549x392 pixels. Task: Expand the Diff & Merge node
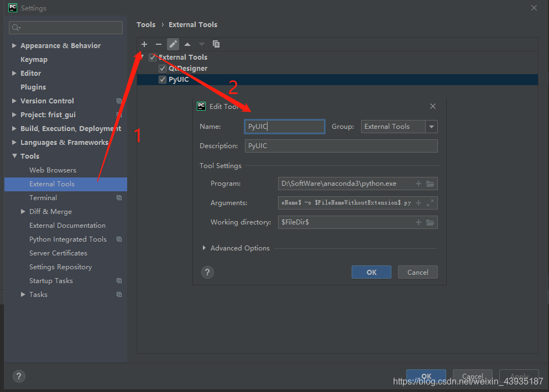pyautogui.click(x=23, y=211)
